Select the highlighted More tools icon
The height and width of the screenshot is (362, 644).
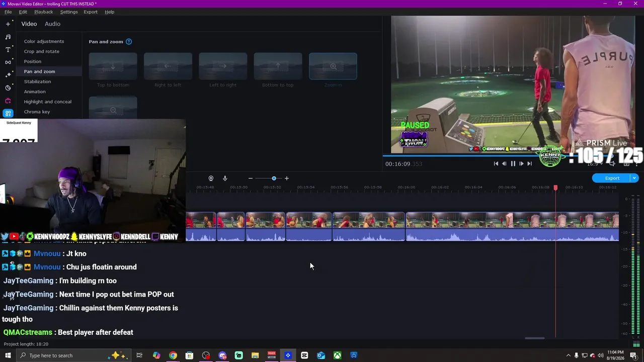tap(8, 113)
